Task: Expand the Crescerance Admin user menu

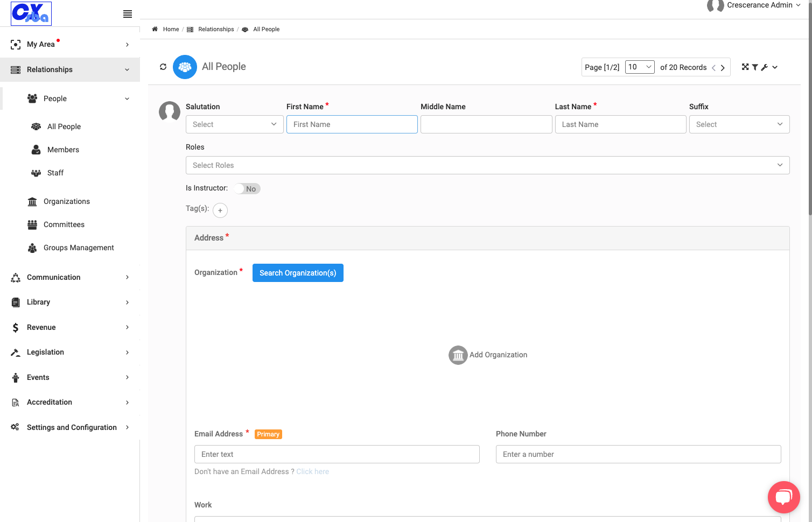Action: click(x=764, y=5)
